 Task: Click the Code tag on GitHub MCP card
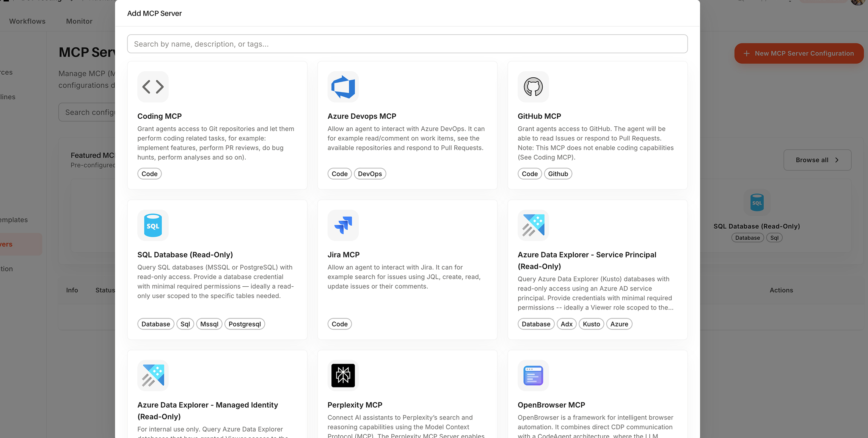530,174
